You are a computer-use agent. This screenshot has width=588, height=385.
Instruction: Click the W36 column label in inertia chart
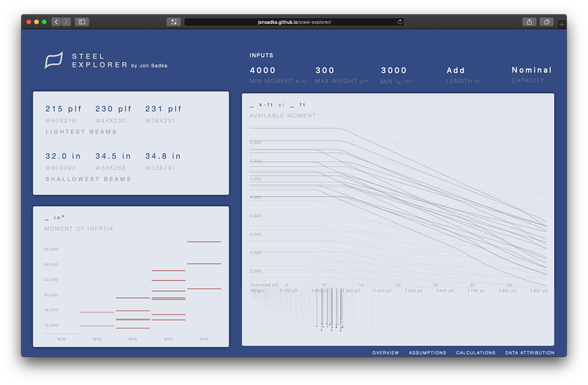pos(133,339)
